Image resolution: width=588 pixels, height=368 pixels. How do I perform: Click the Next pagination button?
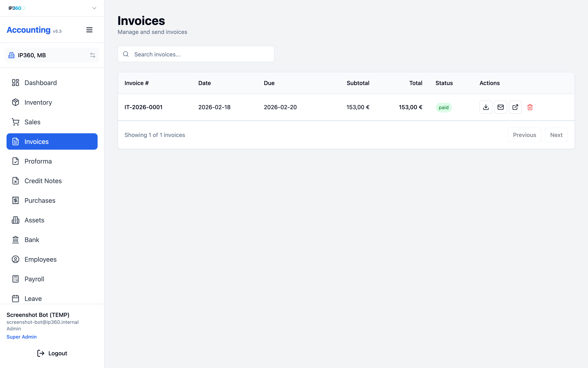coord(556,135)
